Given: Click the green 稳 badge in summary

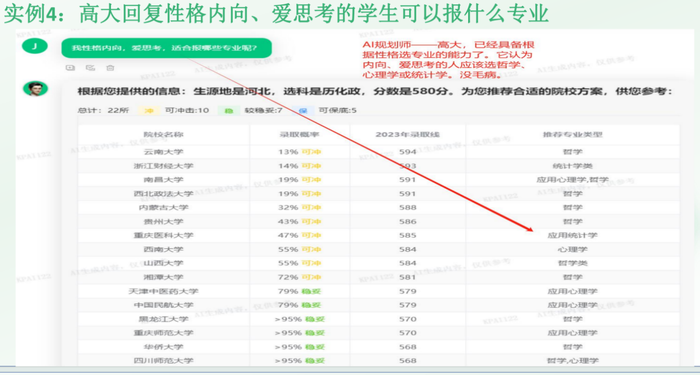Looking at the screenshot, I should pyautogui.click(x=229, y=110).
